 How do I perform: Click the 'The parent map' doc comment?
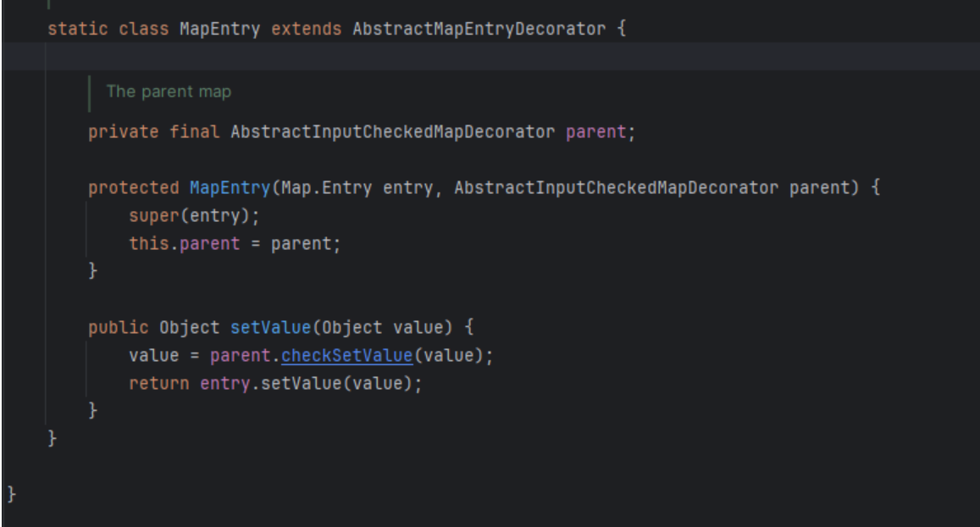point(169,92)
